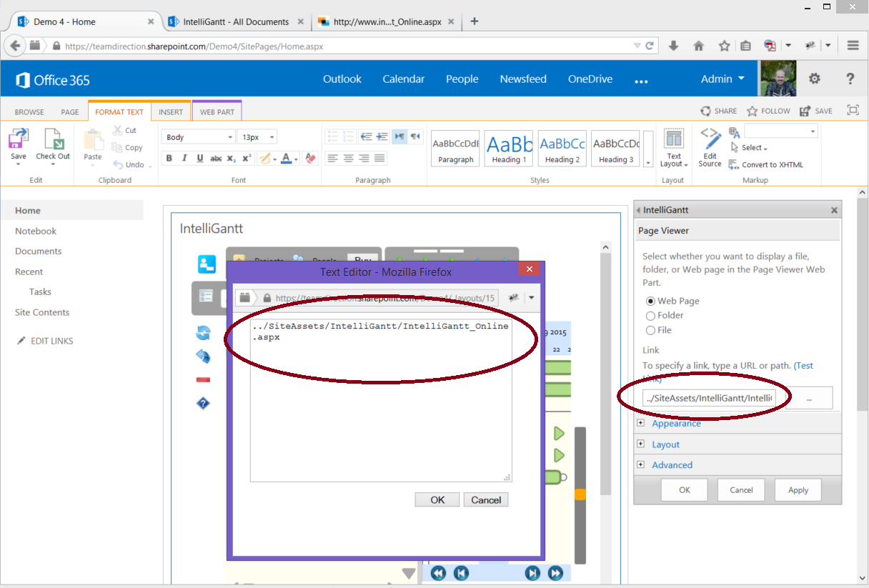Apply underline formatting
Image resolution: width=869 pixels, height=588 pixels.
(x=200, y=158)
